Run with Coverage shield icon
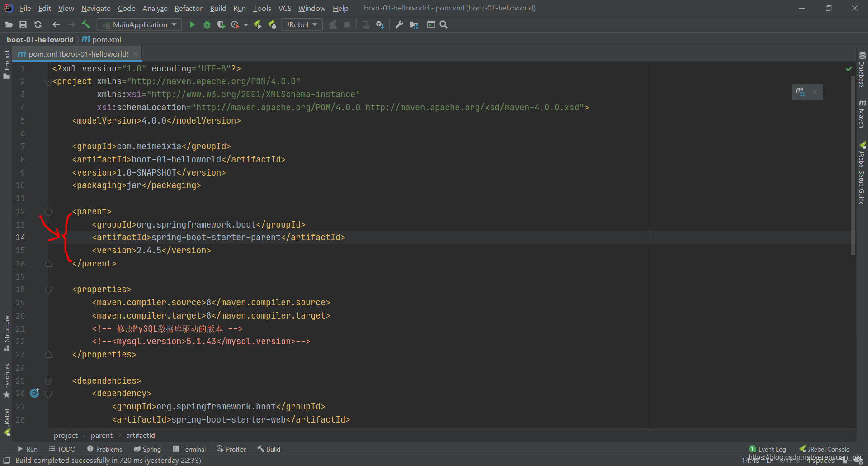This screenshot has height=466, width=868. 221,24
